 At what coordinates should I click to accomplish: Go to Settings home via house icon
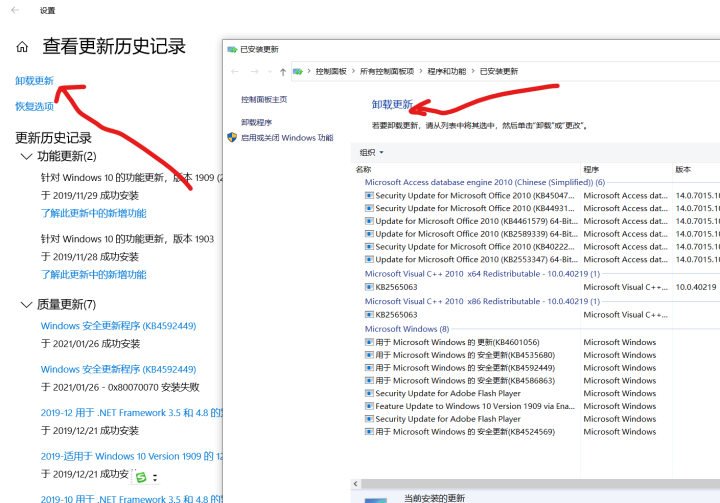(x=22, y=46)
